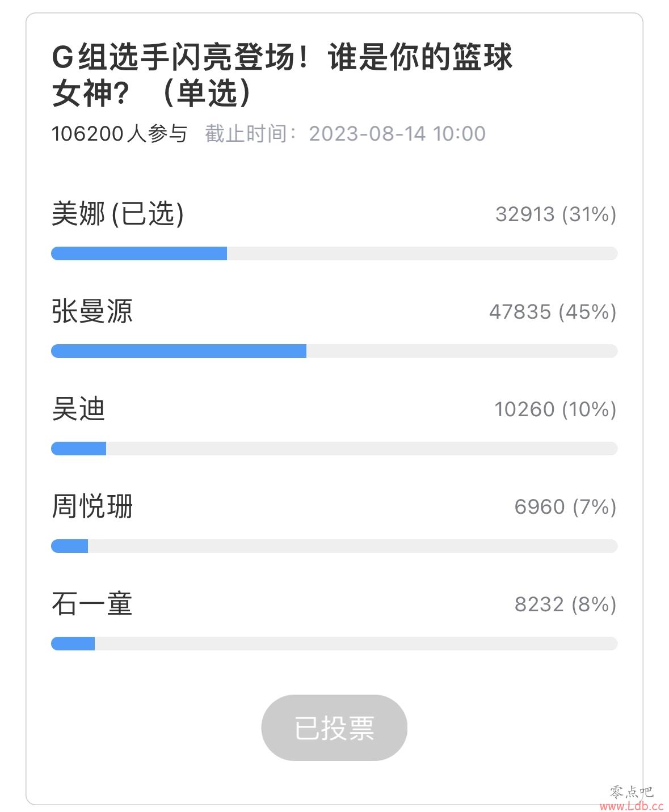
Task: Click the 美娜 progress bar
Action: [x=334, y=253]
